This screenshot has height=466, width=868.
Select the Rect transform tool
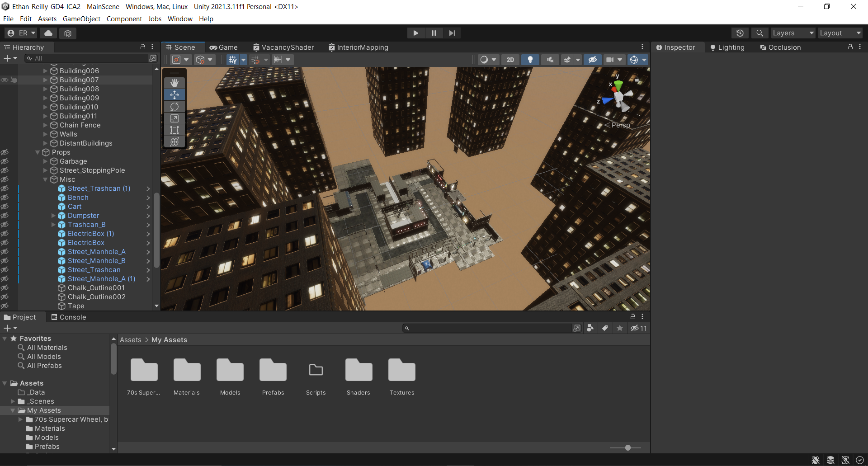175,130
